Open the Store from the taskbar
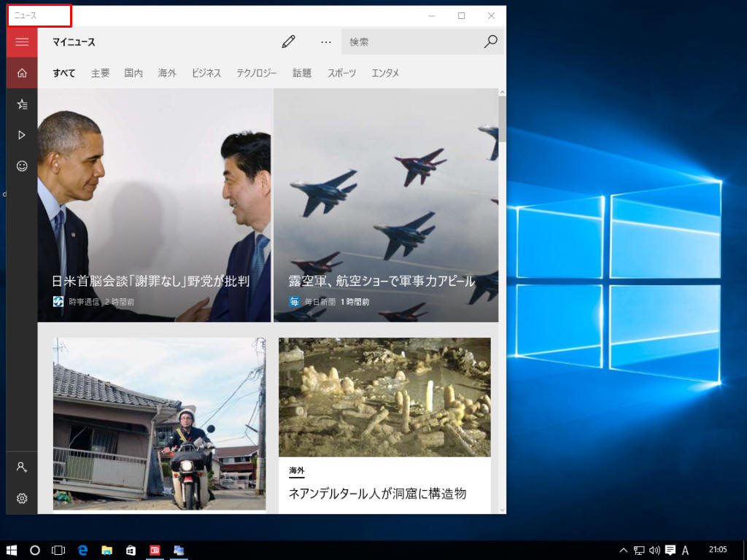747x560 pixels. pos(131,551)
